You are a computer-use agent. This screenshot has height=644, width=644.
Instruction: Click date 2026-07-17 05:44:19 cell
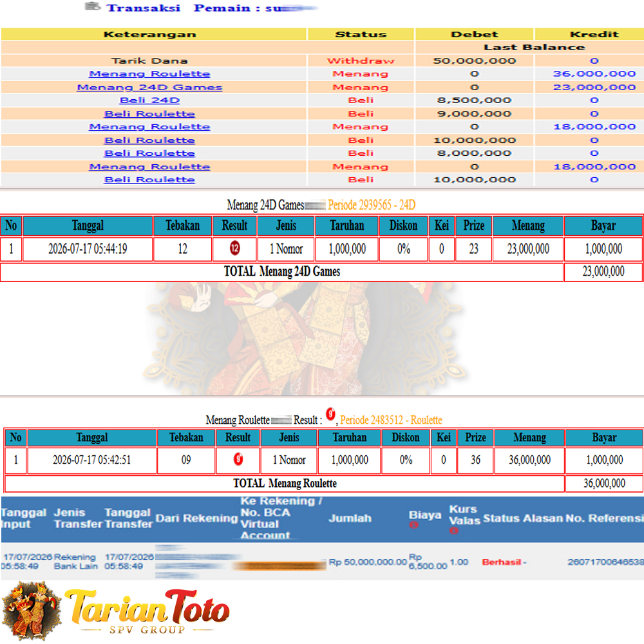[88, 249]
